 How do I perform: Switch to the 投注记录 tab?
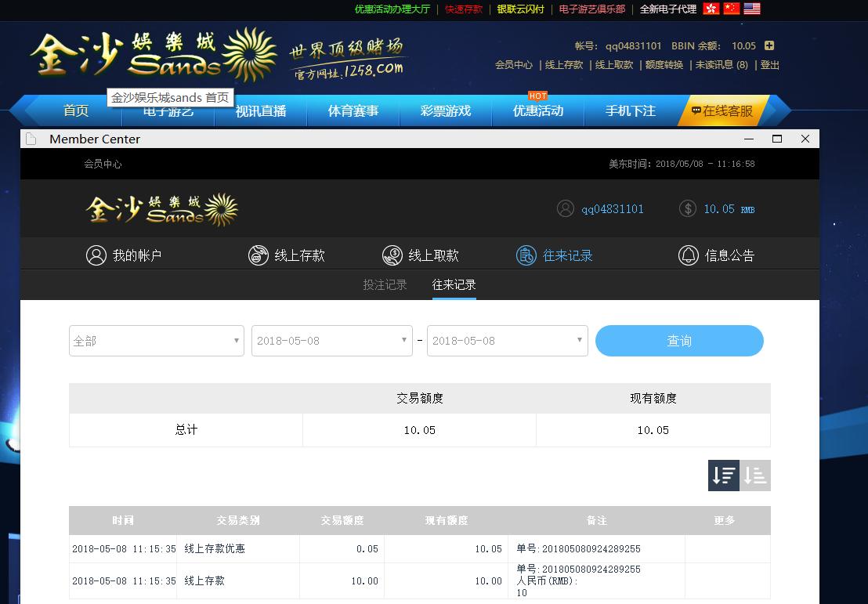tap(385, 285)
